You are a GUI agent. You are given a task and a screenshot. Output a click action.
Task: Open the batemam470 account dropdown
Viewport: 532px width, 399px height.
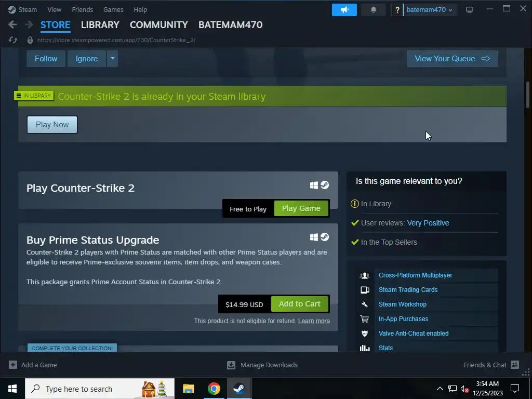pos(429,10)
